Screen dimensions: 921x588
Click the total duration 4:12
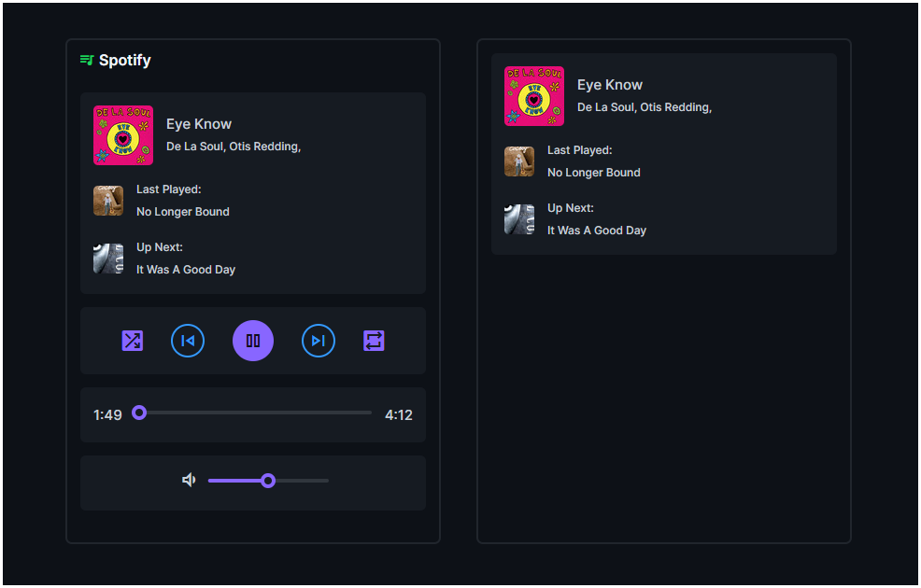398,415
